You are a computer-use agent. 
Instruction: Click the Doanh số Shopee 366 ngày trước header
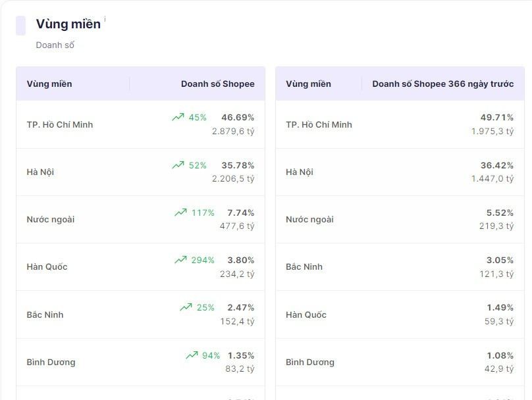click(443, 84)
